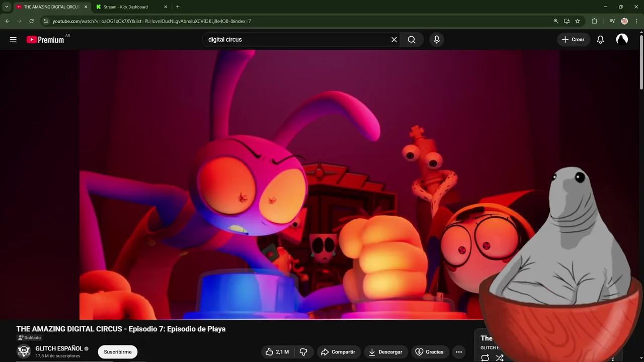This screenshot has height=362, width=644.
Task: Expand the tab search dropdown arrow
Action: tap(7, 7)
